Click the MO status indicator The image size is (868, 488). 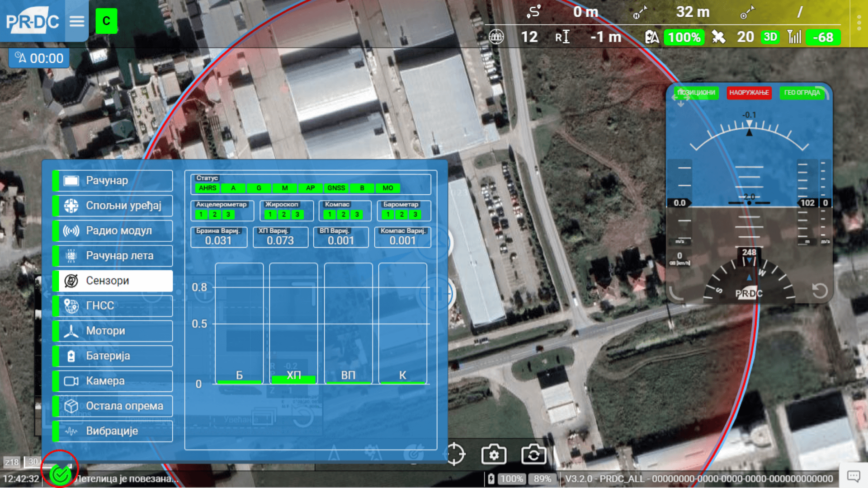[x=387, y=188]
